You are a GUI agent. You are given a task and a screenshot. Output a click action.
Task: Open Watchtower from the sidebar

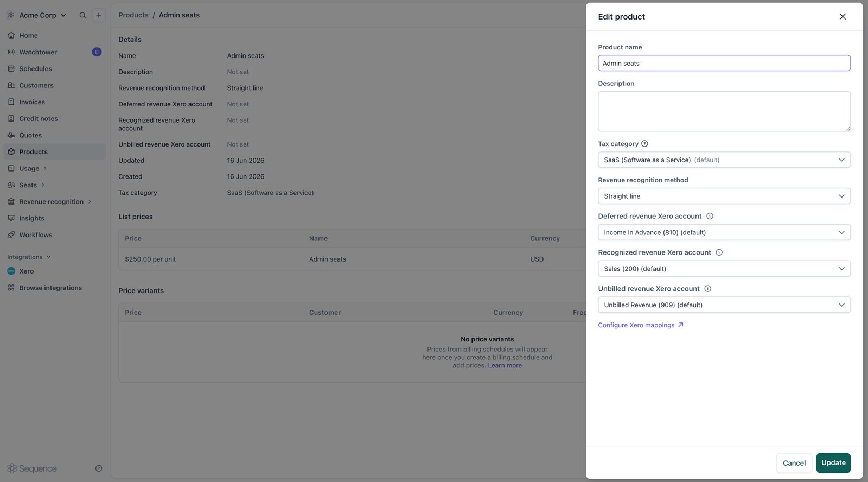tap(54, 52)
